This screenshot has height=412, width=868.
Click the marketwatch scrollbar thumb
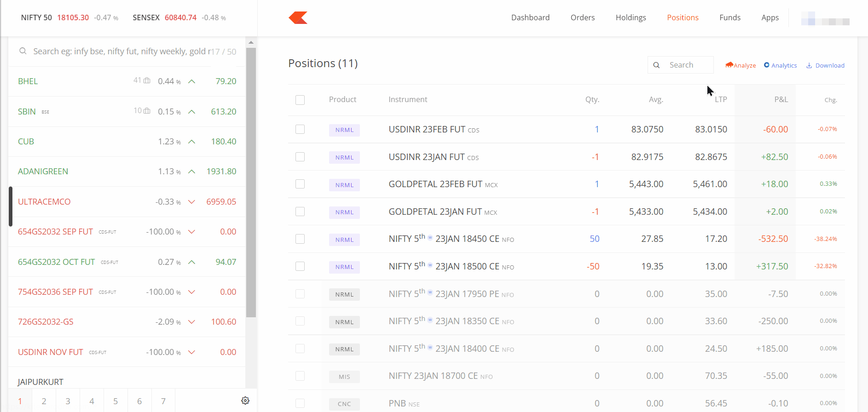251,183
